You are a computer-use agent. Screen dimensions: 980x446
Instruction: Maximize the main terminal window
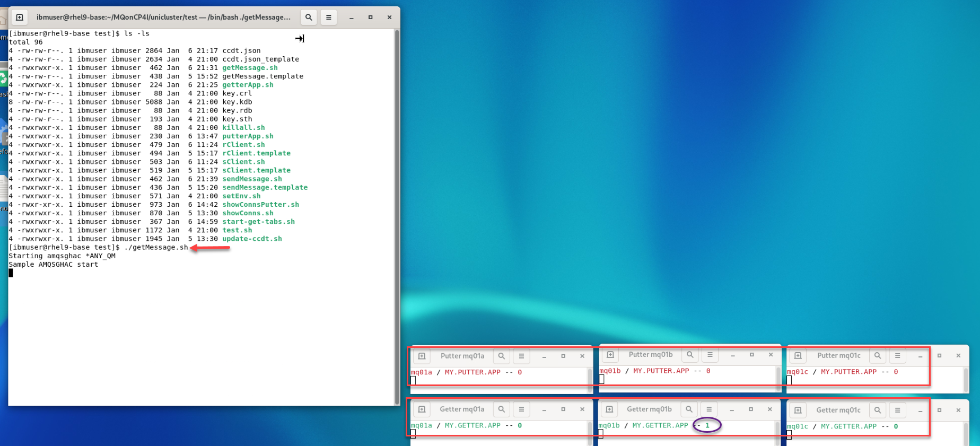pos(370,18)
